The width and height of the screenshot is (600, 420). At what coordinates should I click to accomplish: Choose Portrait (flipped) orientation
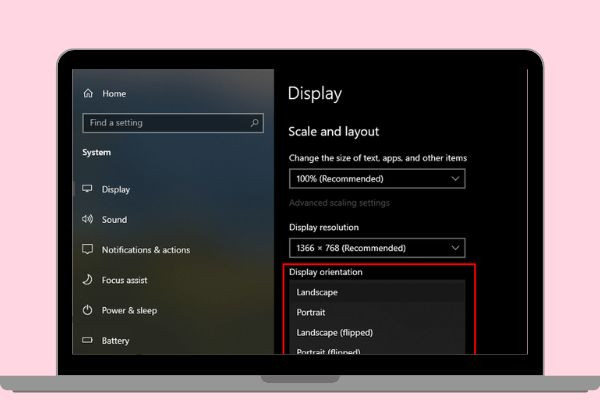pyautogui.click(x=377, y=350)
